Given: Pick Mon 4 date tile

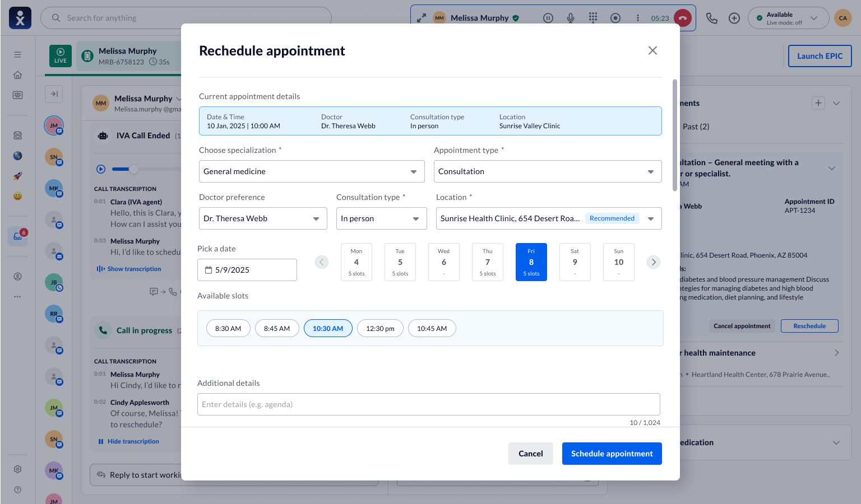Looking at the screenshot, I should [x=357, y=262].
